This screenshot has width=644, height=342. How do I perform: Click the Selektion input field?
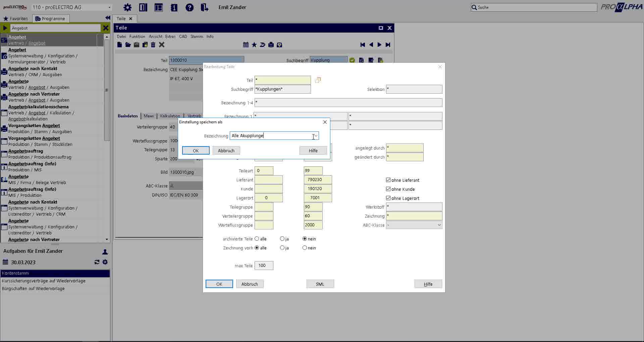click(414, 89)
